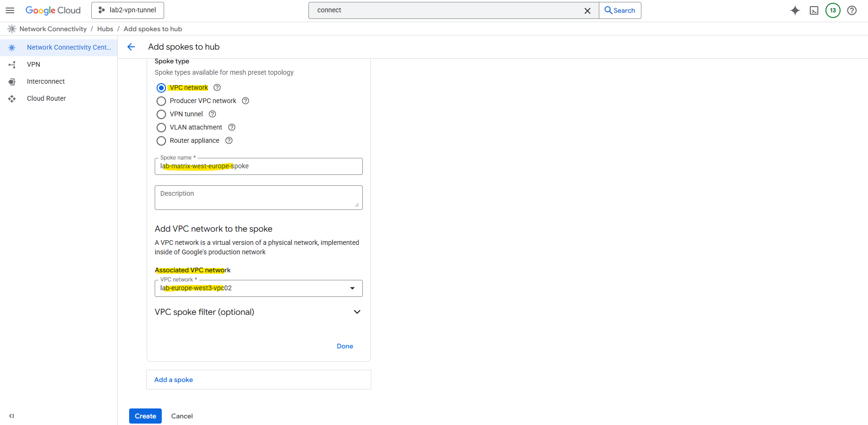Go to VPN in the sidebar
Screen dimensions: 868x425
(x=34, y=64)
